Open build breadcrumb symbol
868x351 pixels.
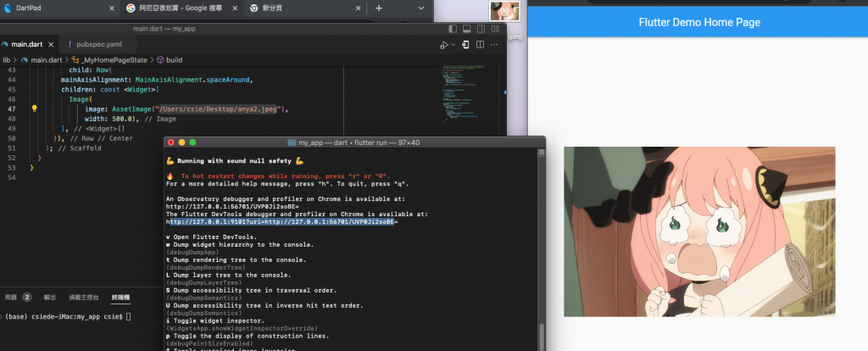point(175,60)
